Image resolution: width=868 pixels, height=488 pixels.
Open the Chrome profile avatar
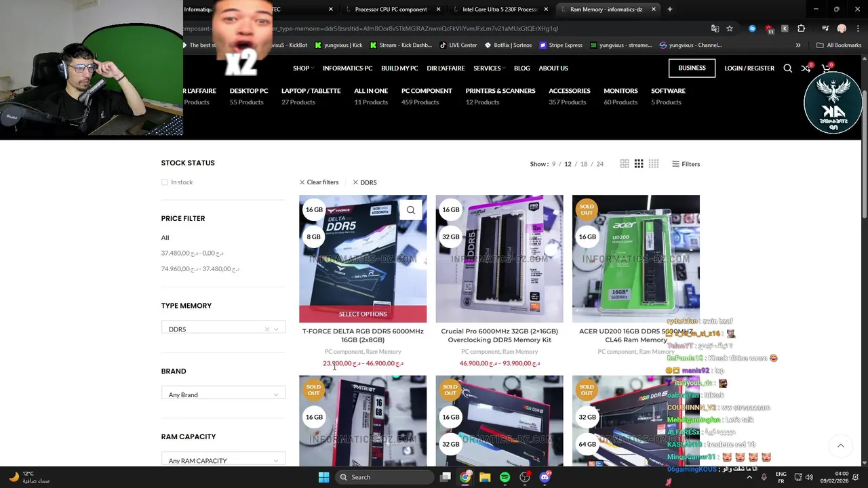pos(842,28)
